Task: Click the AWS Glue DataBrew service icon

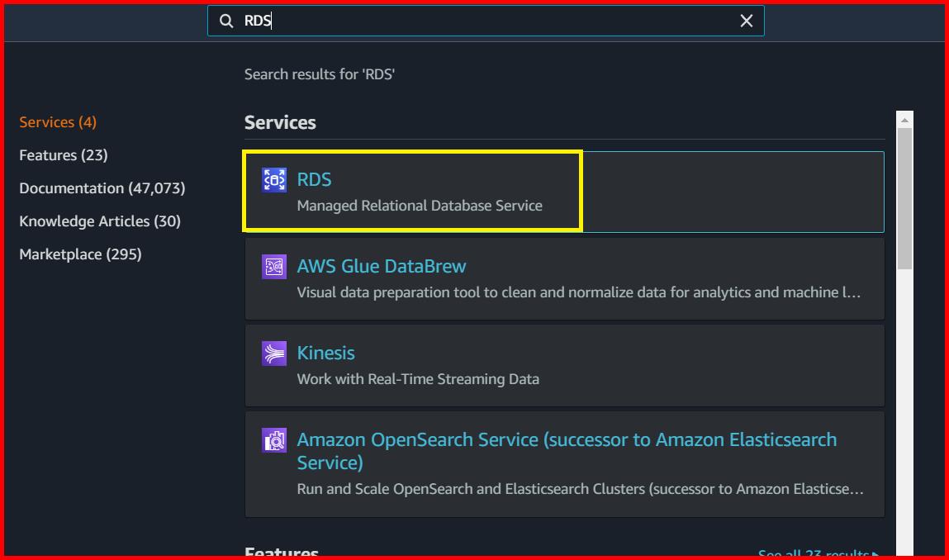Action: click(274, 266)
